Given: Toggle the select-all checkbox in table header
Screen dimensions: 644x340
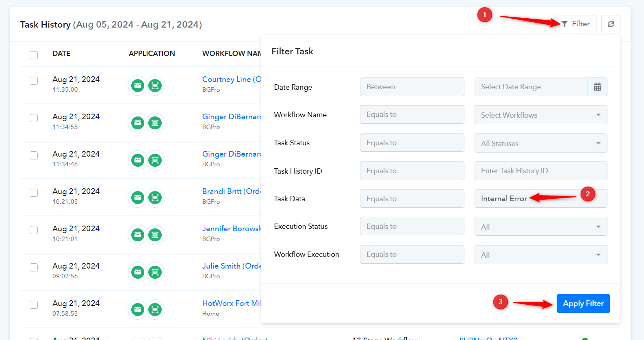Looking at the screenshot, I should tap(34, 55).
